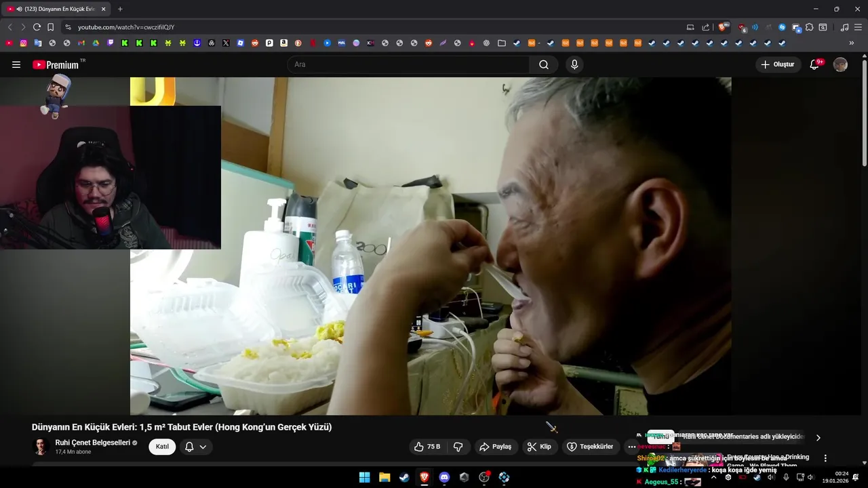Click the Oluştur create button

coord(778,64)
